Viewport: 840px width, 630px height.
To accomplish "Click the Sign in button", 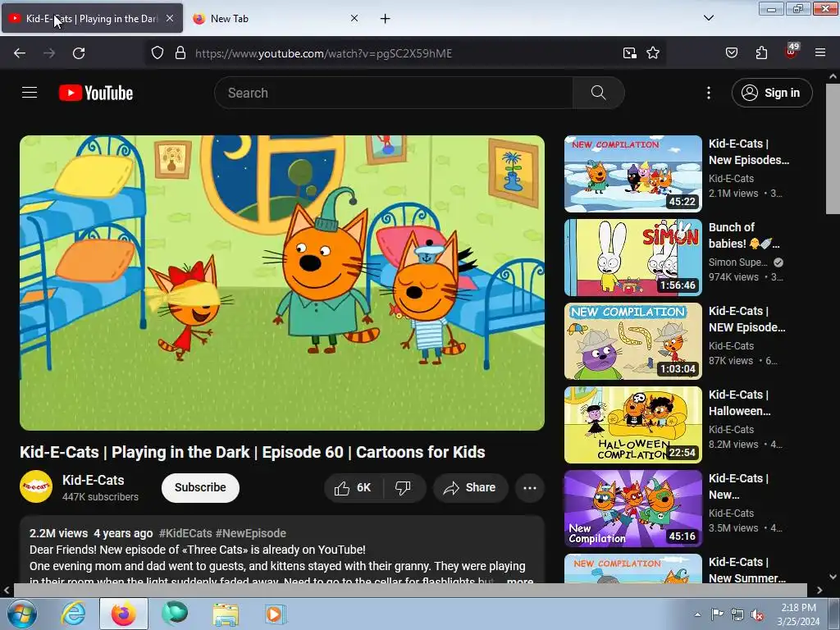I will tap(771, 93).
